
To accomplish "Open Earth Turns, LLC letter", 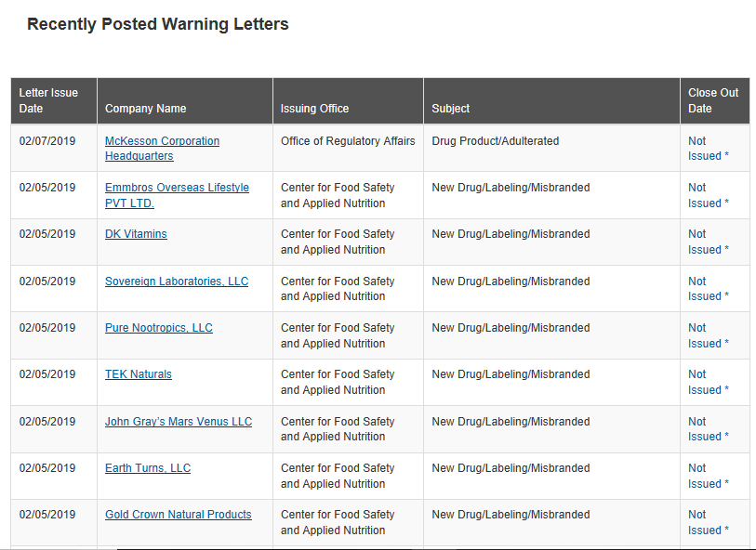I will (148, 468).
